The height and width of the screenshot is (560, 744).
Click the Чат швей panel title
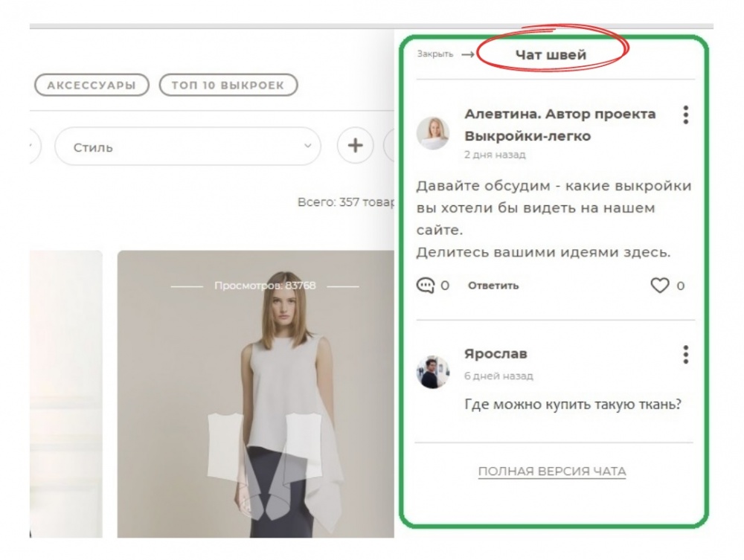pos(551,54)
